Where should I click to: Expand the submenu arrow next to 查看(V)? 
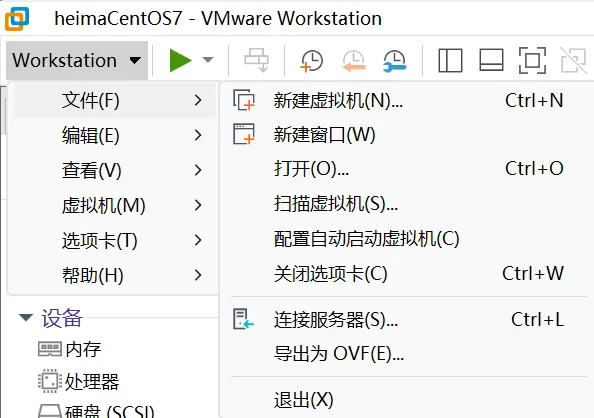tap(198, 170)
